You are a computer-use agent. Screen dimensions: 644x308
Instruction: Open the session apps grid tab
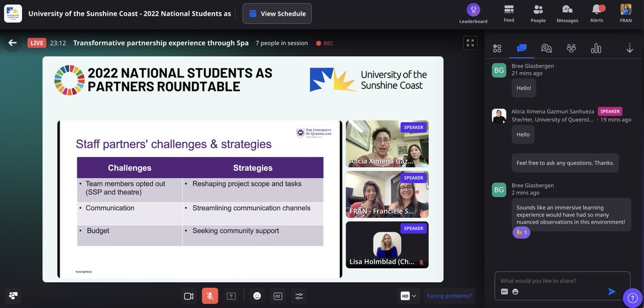pos(497,48)
